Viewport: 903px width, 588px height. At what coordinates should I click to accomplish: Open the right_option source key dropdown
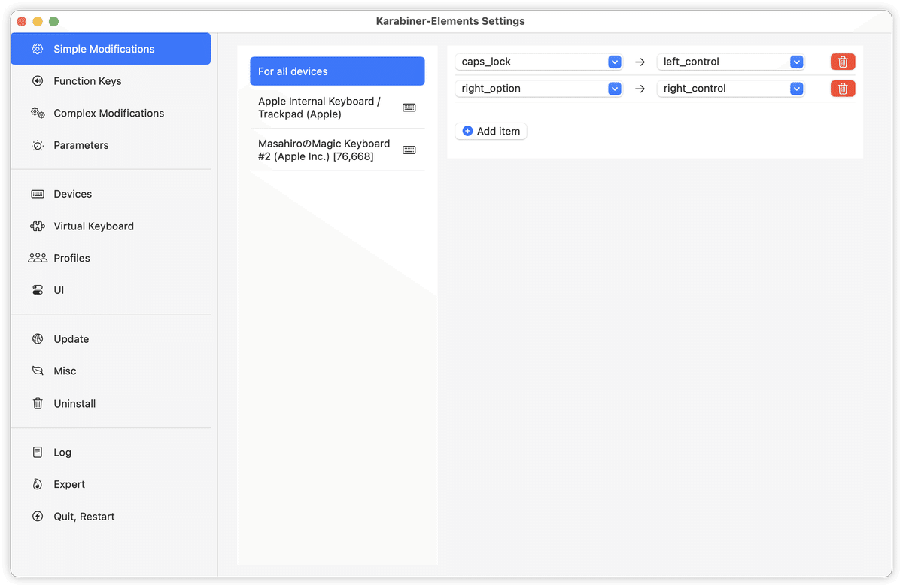539,89
